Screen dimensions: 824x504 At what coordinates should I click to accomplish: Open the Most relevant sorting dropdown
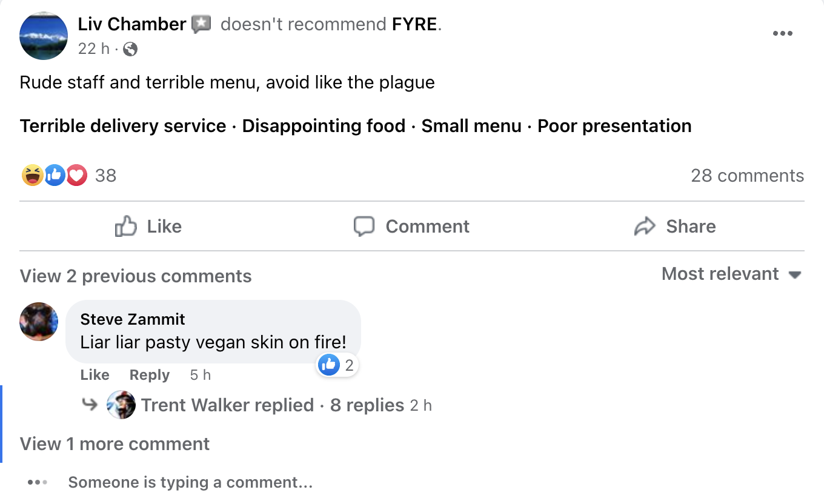click(731, 274)
